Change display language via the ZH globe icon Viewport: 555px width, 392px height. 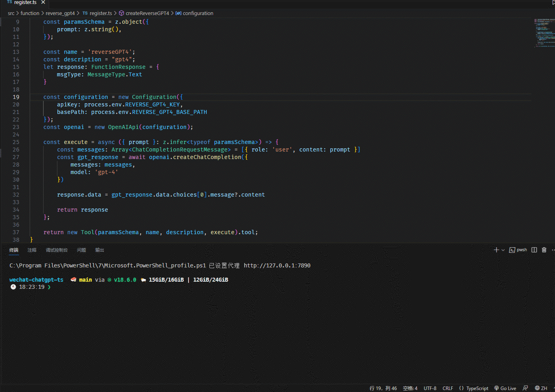[541, 388]
